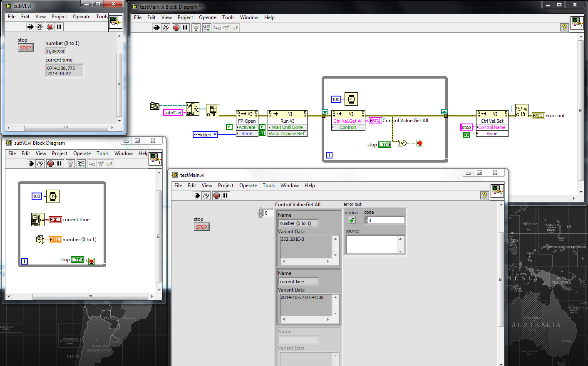Viewport: 588px width, 366px height.
Task: Increment the Control Value array index stepper
Action: 261,210
